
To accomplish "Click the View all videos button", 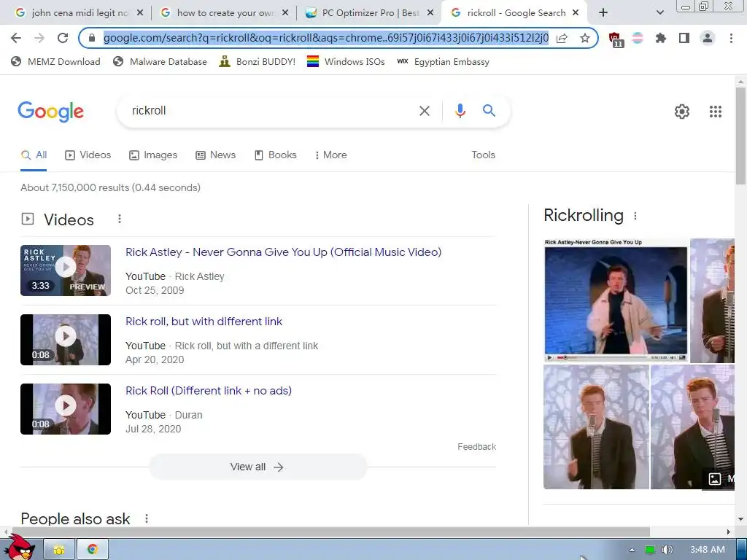I will click(x=258, y=467).
